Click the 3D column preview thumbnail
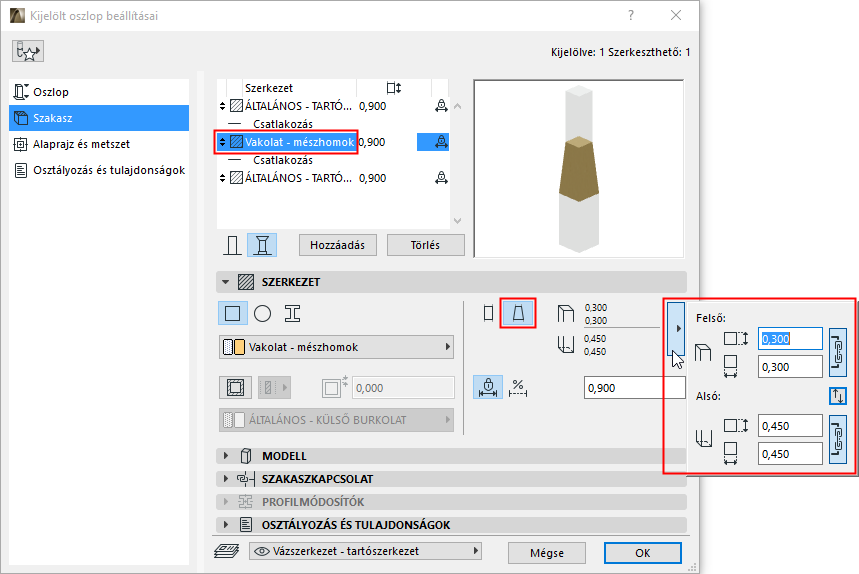The width and height of the screenshot is (859, 574). (x=578, y=167)
